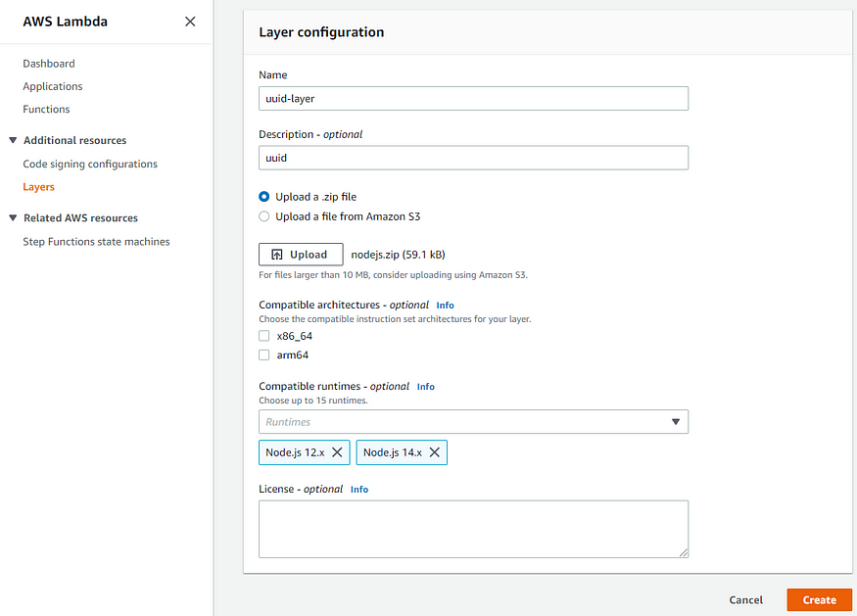
Task: Remove the Node.js 12.x runtime tag
Action: tap(337, 452)
